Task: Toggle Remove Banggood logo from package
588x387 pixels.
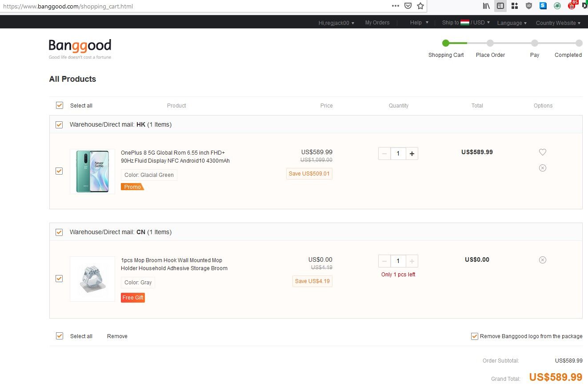Action: point(474,336)
